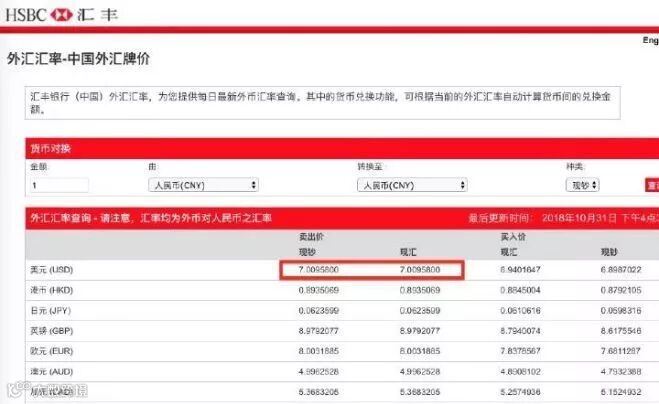Click HKD 卖出价 现钞 rate cell

point(319,290)
